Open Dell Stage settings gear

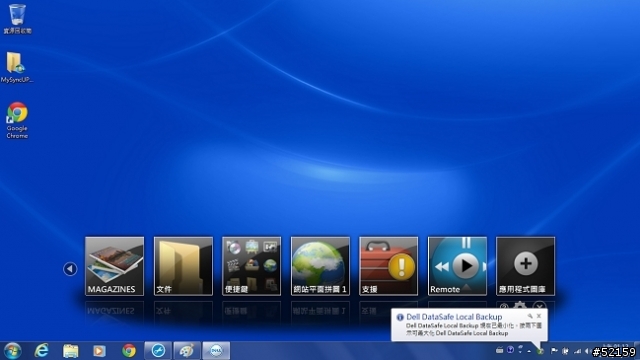tap(520, 305)
